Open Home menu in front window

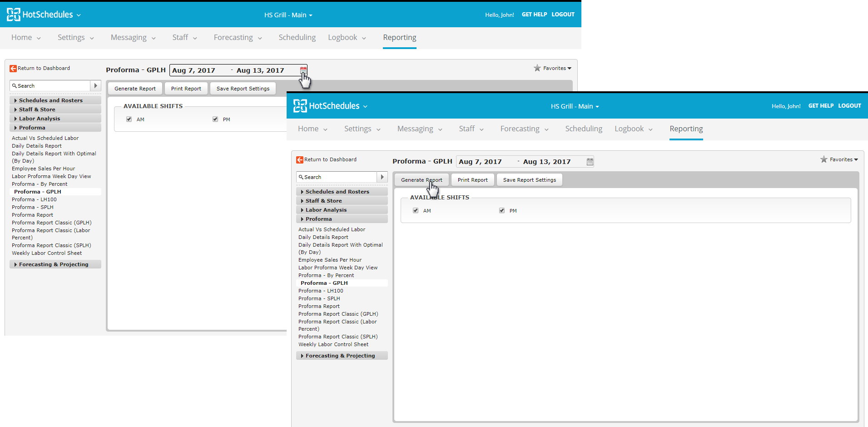(312, 129)
